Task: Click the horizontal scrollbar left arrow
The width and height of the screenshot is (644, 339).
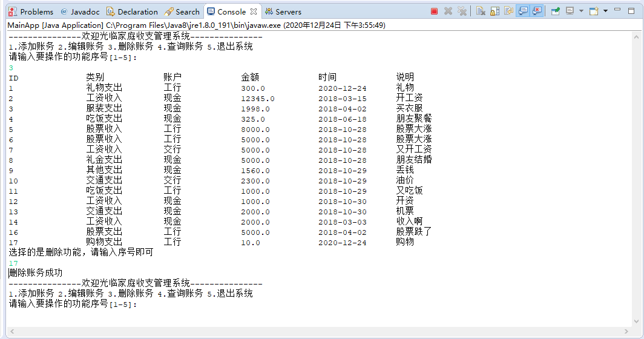Action: (x=12, y=331)
